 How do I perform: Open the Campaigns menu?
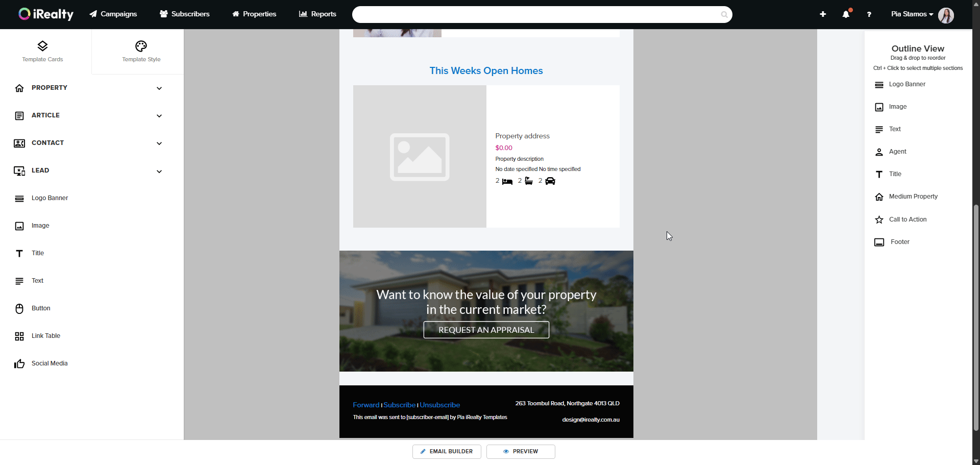tap(113, 14)
